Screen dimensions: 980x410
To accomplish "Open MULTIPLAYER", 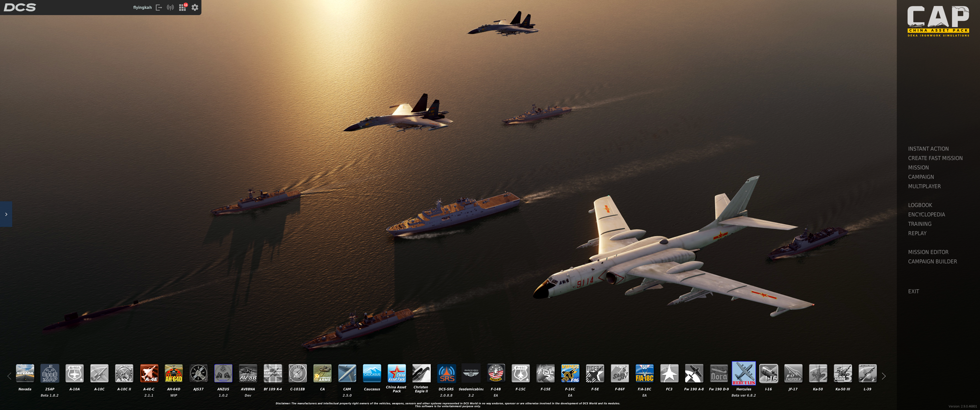I will click(924, 186).
